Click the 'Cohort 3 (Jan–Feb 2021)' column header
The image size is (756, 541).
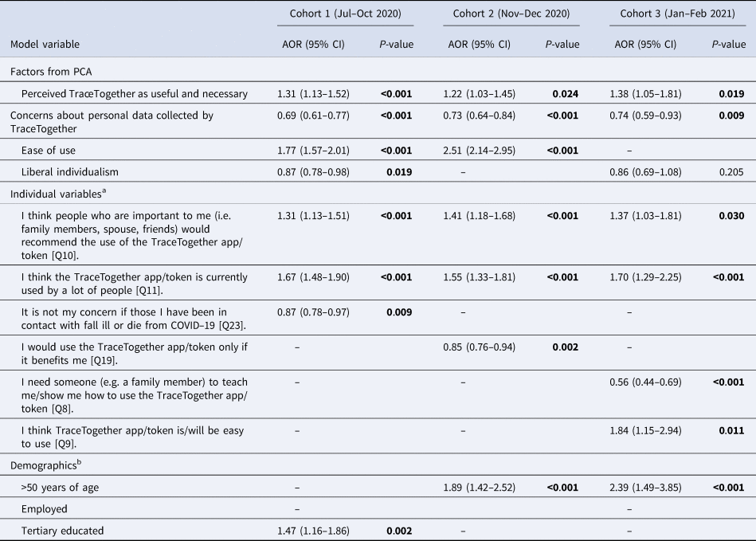(677, 13)
